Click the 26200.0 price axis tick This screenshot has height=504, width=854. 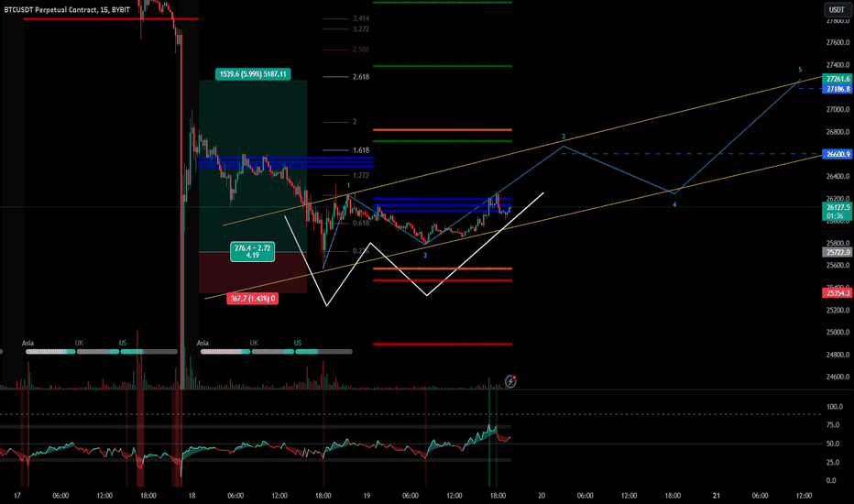click(x=838, y=199)
